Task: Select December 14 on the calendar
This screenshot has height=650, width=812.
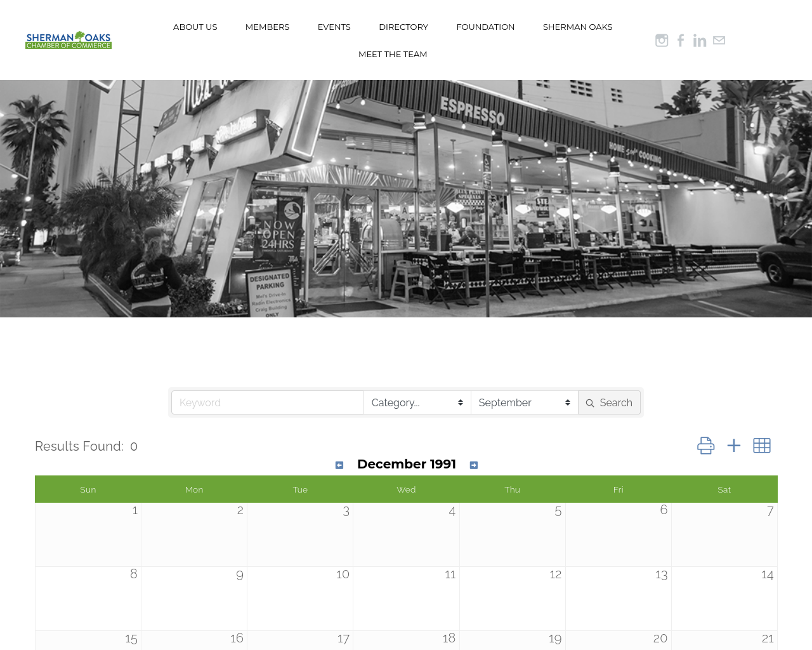Action: click(x=724, y=599)
